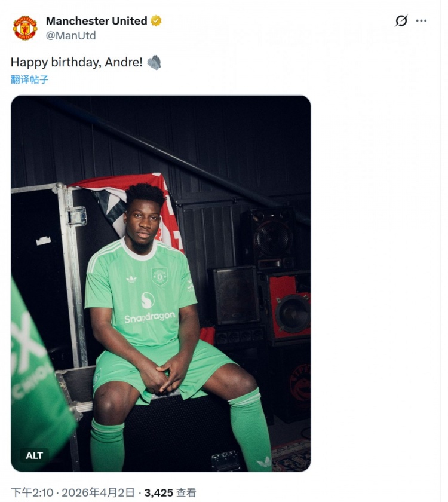Click the Manchester United crest avatar
Viewport: 448px width, 502px height.
point(25,27)
